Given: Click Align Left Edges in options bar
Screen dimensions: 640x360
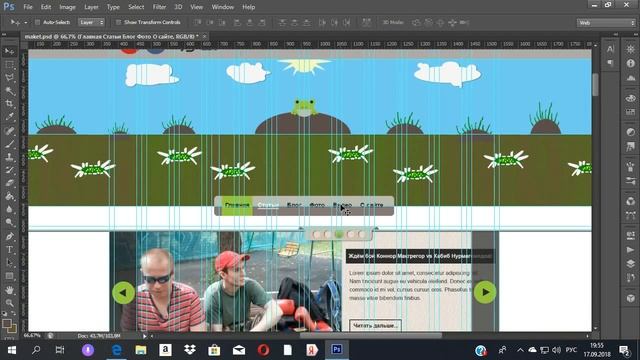Looking at the screenshot, I should 237,22.
